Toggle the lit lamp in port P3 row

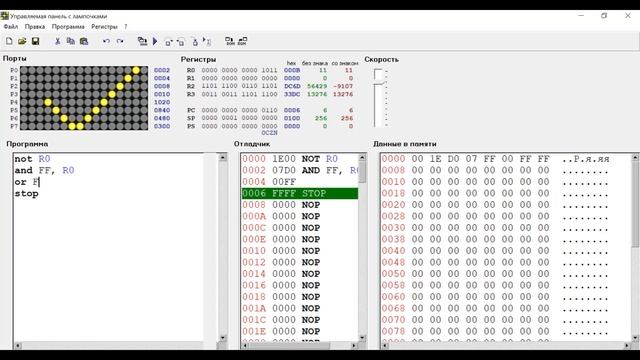pyautogui.click(x=112, y=94)
